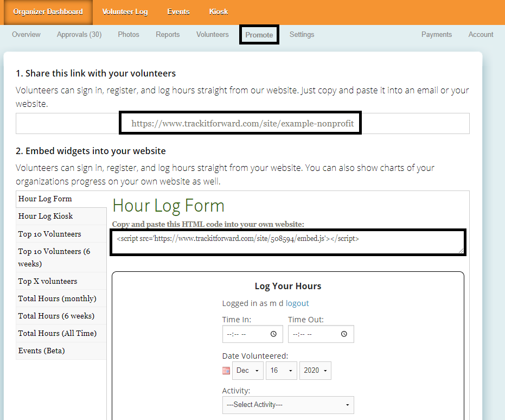505x420 pixels.
Task: Click the Time Out input field
Action: (321, 334)
